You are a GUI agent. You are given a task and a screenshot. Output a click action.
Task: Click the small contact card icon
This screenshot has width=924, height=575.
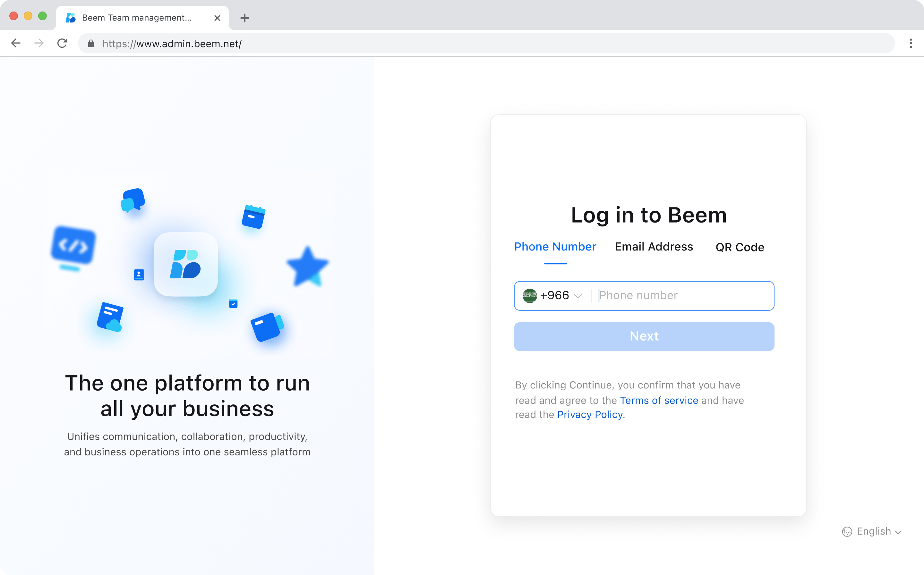click(139, 275)
